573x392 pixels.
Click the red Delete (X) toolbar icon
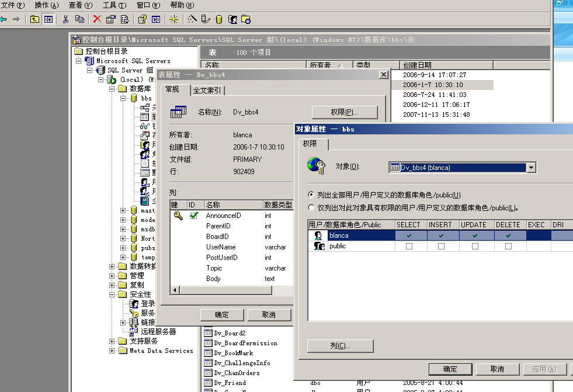tap(97, 19)
